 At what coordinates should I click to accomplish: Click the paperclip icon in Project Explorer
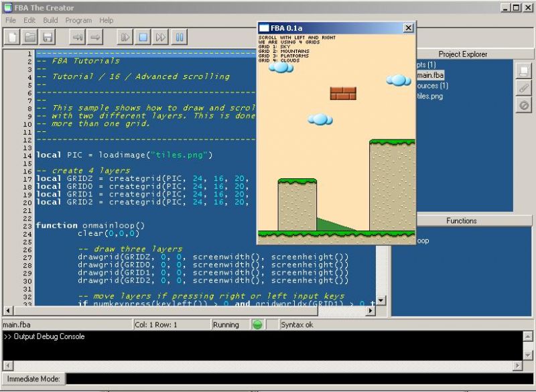(x=524, y=88)
